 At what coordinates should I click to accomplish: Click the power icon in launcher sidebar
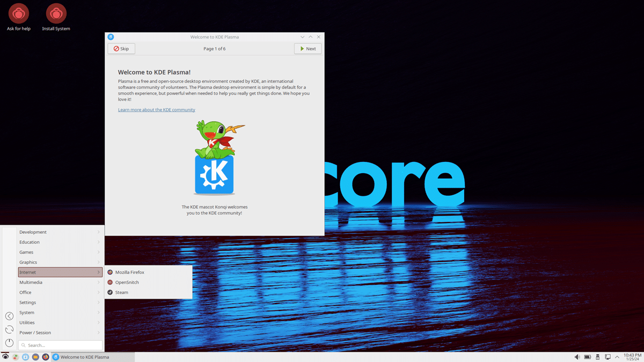click(x=9, y=343)
